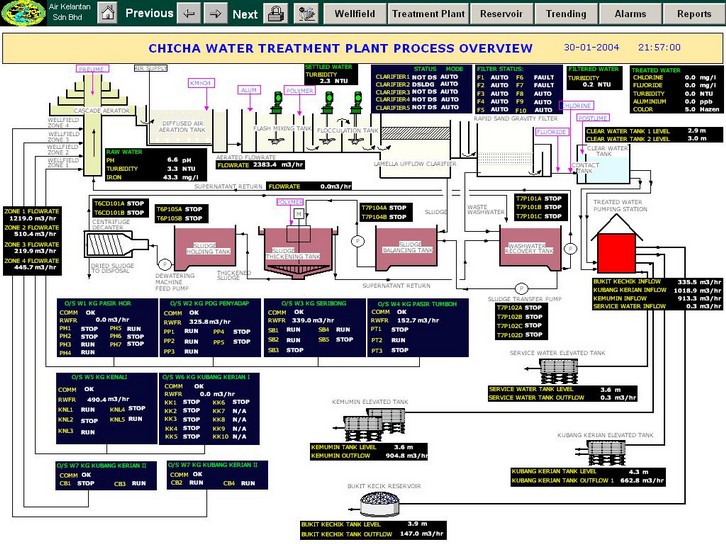The width and height of the screenshot is (726, 544).
Task: Open the Reports page
Action: point(694,14)
